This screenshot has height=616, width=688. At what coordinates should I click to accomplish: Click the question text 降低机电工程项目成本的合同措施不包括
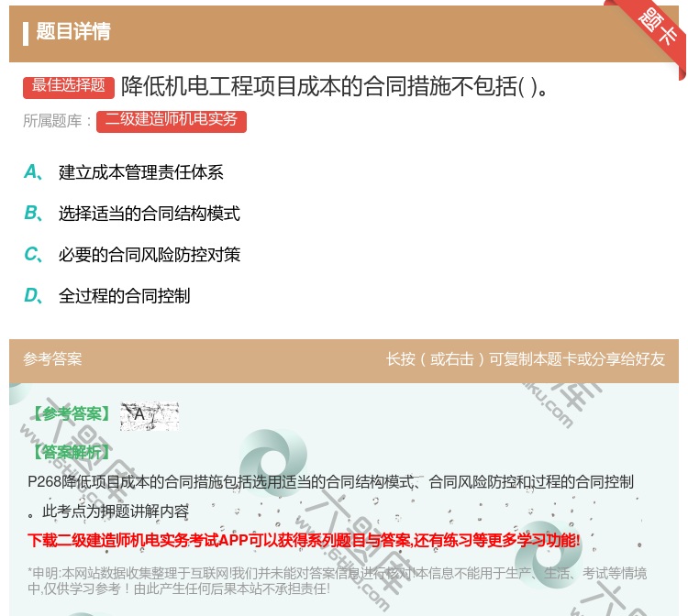[334, 86]
